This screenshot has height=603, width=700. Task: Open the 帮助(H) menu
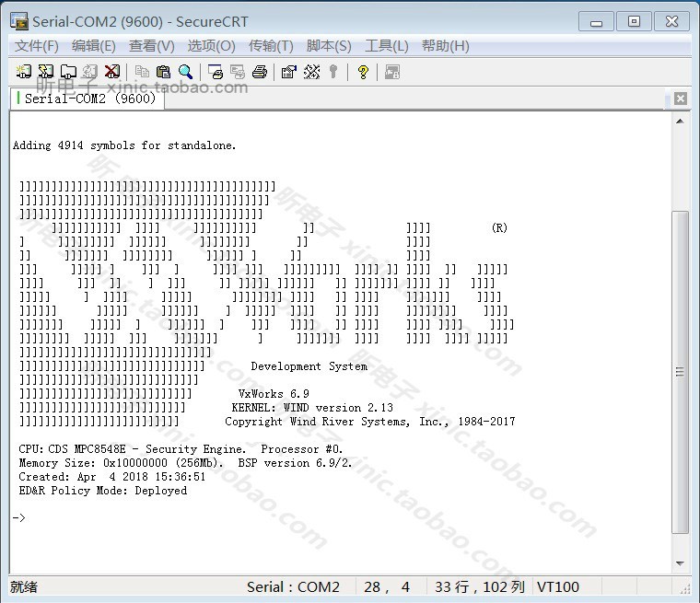446,45
